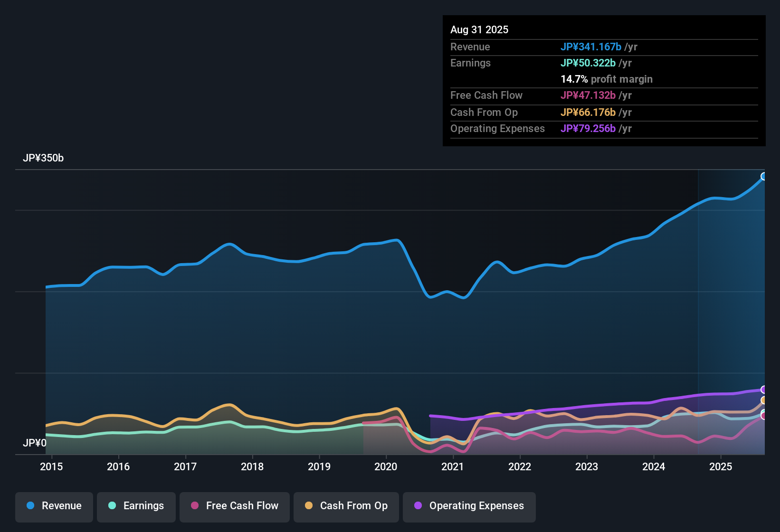Expand the Operating Expenses legend entry
Image resolution: width=780 pixels, height=532 pixels.
[x=469, y=506]
